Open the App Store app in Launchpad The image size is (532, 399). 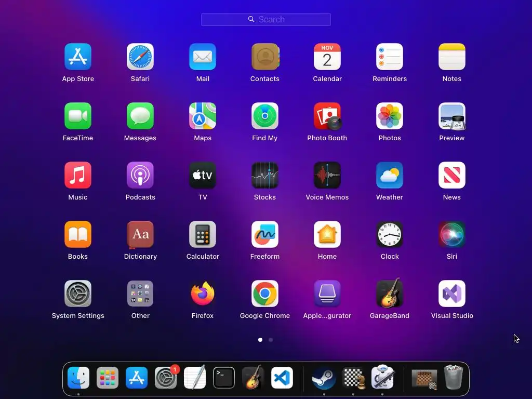pyautogui.click(x=78, y=57)
